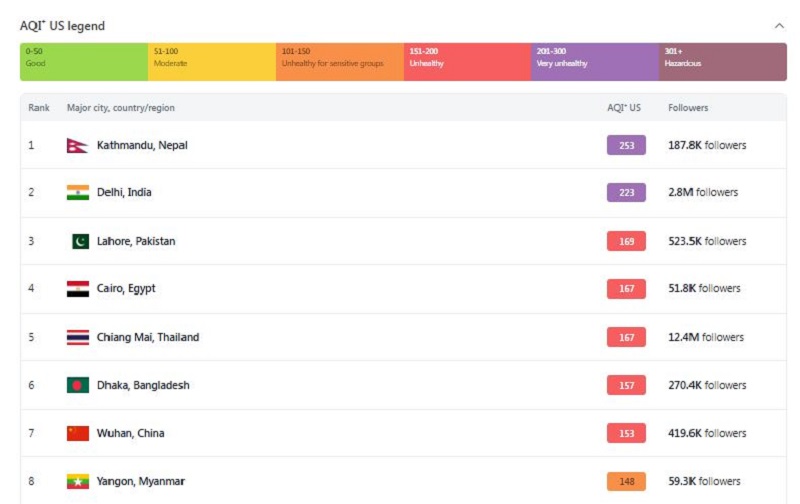Screen dimensions: 800x504
Task: Click the Hazardous 301+ legend block
Action: tap(722, 62)
